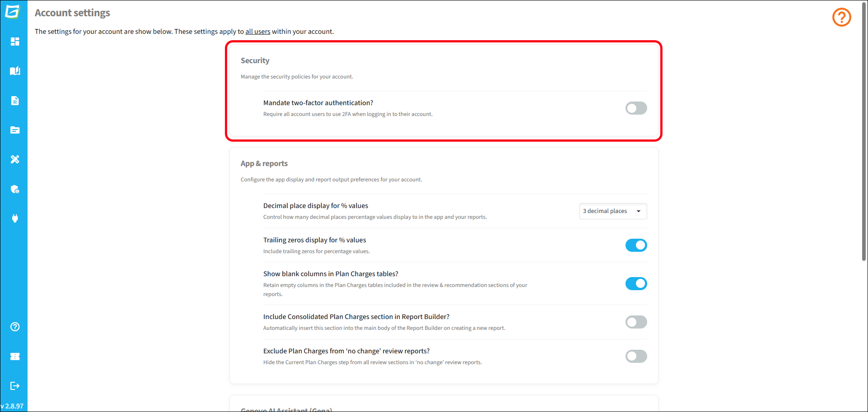Image resolution: width=868 pixels, height=412 pixels.
Task: Open the document page icon in sidebar
Action: (15, 101)
